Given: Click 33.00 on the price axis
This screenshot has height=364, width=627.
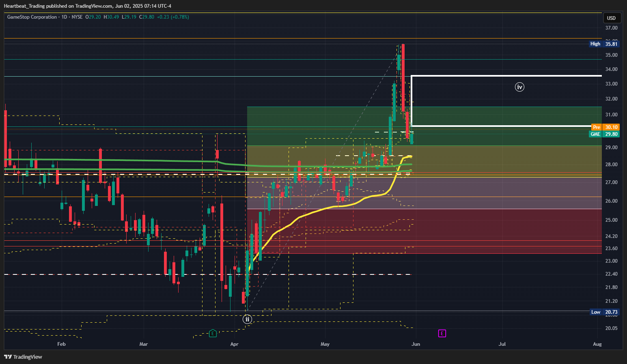Looking at the screenshot, I should pyautogui.click(x=612, y=84).
